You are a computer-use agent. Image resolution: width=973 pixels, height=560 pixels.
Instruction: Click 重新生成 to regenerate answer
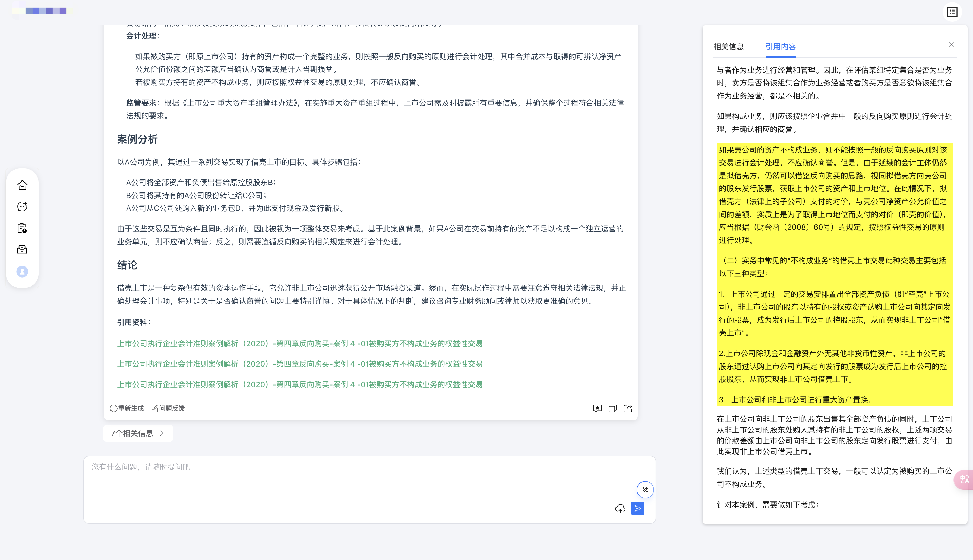click(127, 408)
